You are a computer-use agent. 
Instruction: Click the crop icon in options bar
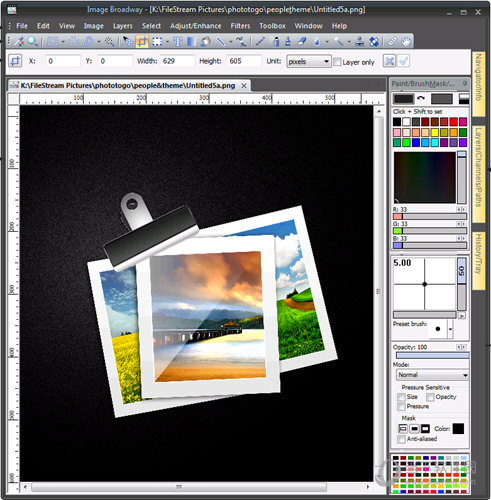pyautogui.click(x=15, y=61)
